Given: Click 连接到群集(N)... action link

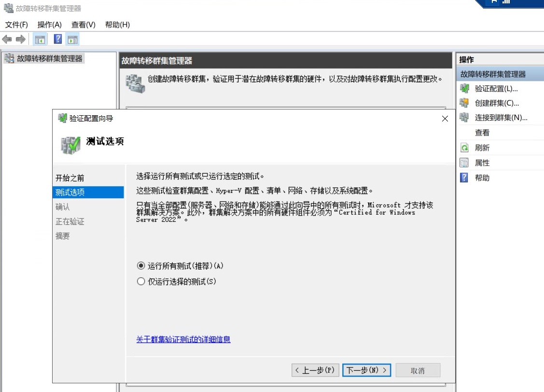Looking at the screenshot, I should click(501, 118).
